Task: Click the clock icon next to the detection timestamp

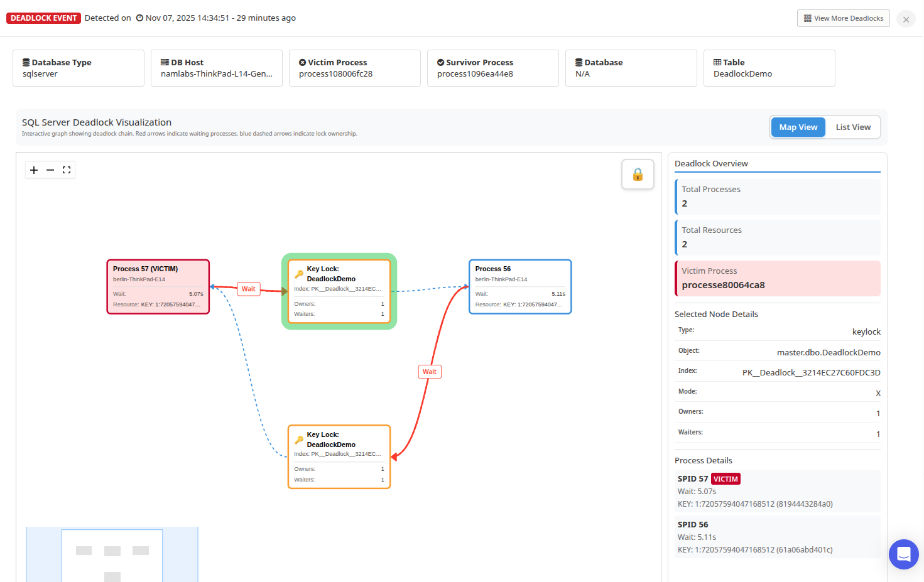Action: [x=139, y=18]
